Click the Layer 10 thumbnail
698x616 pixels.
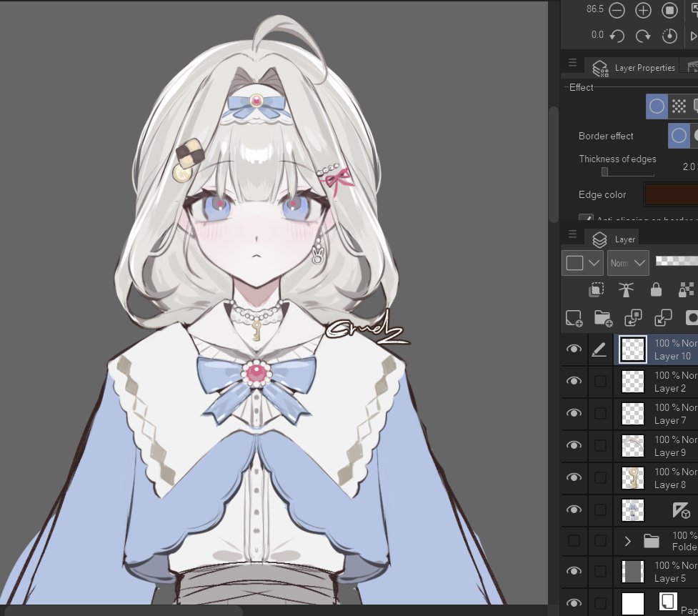632,349
